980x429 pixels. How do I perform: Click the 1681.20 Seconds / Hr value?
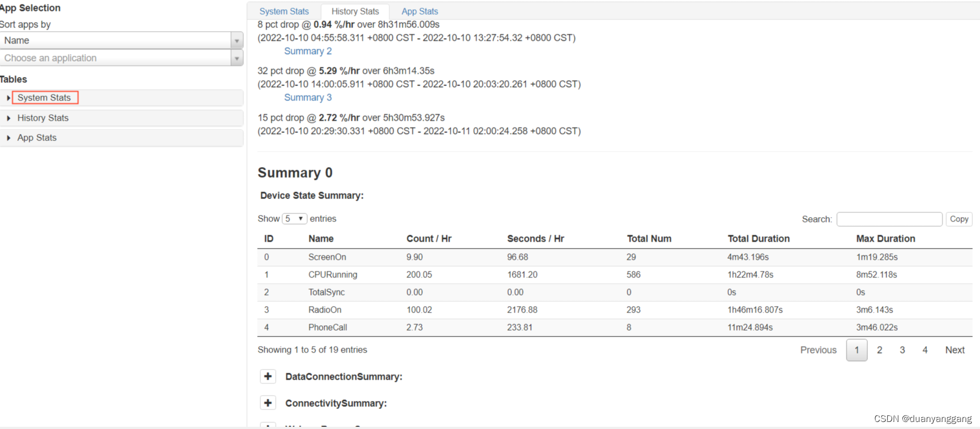click(522, 275)
